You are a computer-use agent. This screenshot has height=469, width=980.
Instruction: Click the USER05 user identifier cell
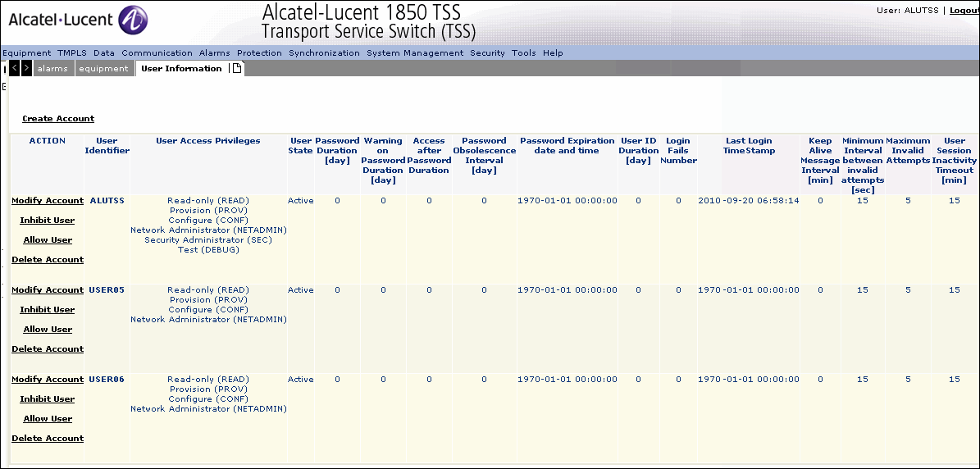(107, 289)
